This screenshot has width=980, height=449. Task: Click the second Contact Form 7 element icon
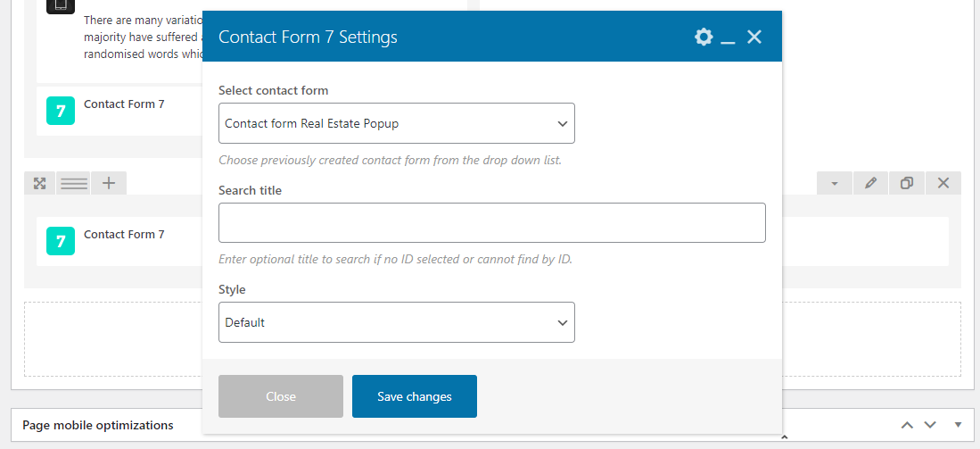point(60,241)
